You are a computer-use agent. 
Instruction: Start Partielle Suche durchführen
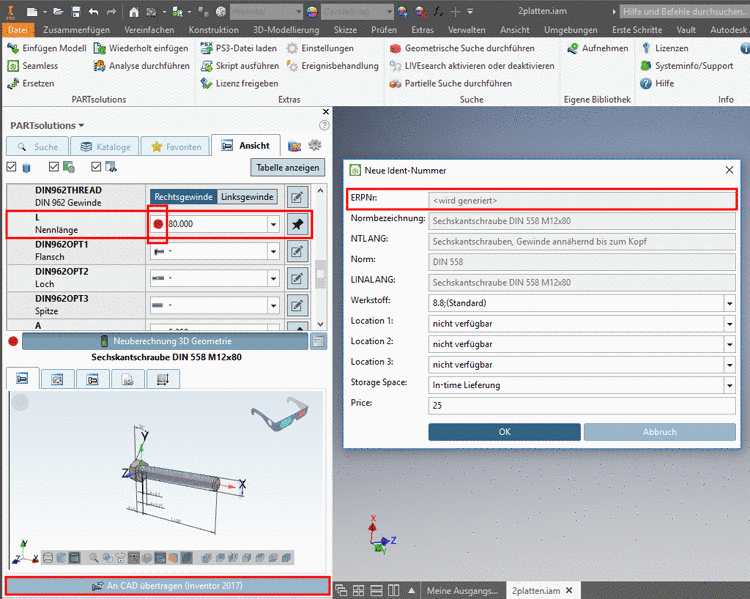click(x=451, y=83)
